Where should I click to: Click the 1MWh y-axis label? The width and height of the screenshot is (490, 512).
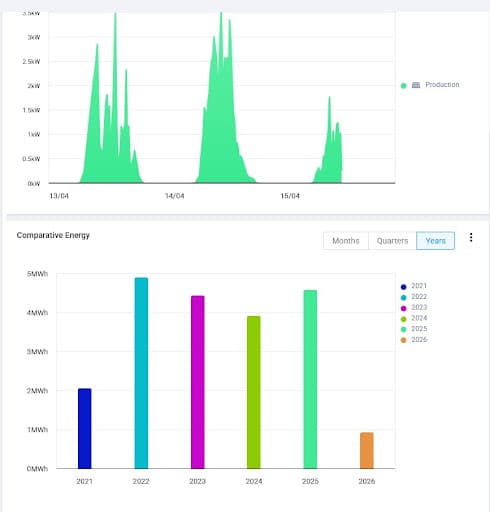[37, 430]
